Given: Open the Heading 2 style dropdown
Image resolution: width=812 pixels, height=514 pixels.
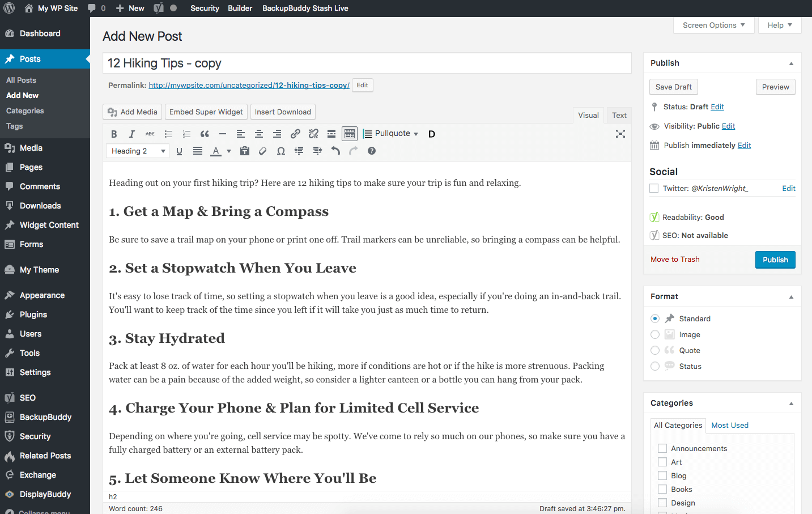Looking at the screenshot, I should click(x=137, y=151).
